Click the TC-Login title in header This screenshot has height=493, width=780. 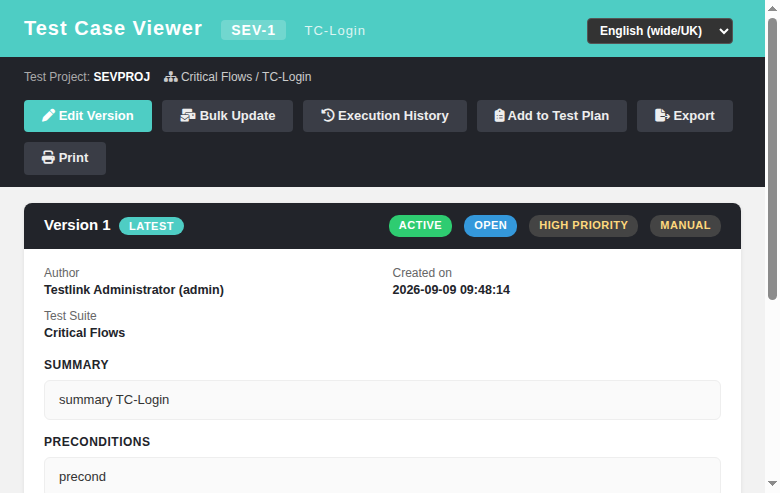click(x=335, y=31)
